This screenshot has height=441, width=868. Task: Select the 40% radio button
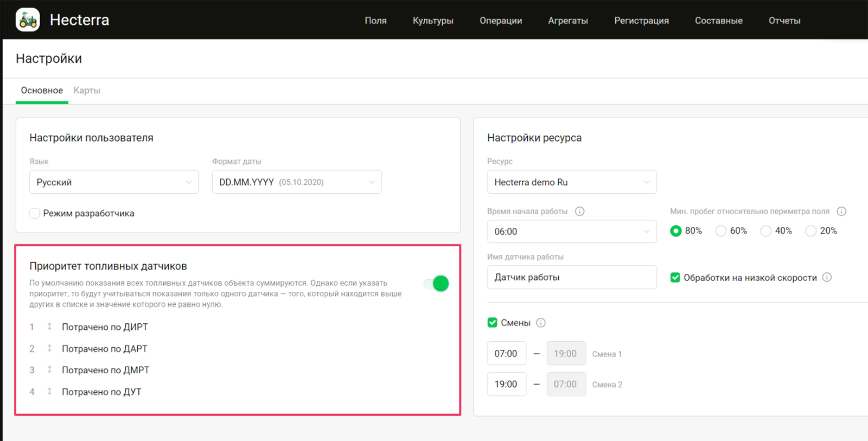[765, 231]
